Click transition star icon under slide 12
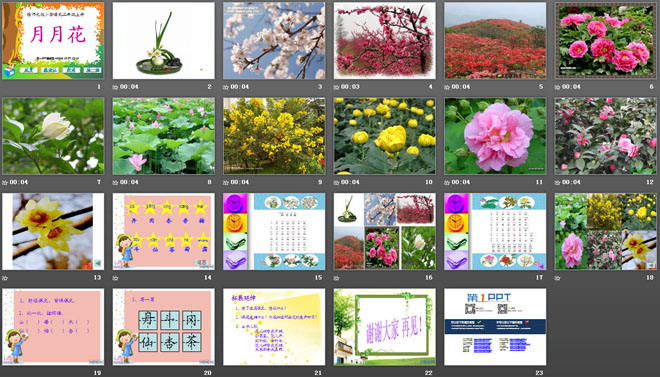 [557, 183]
